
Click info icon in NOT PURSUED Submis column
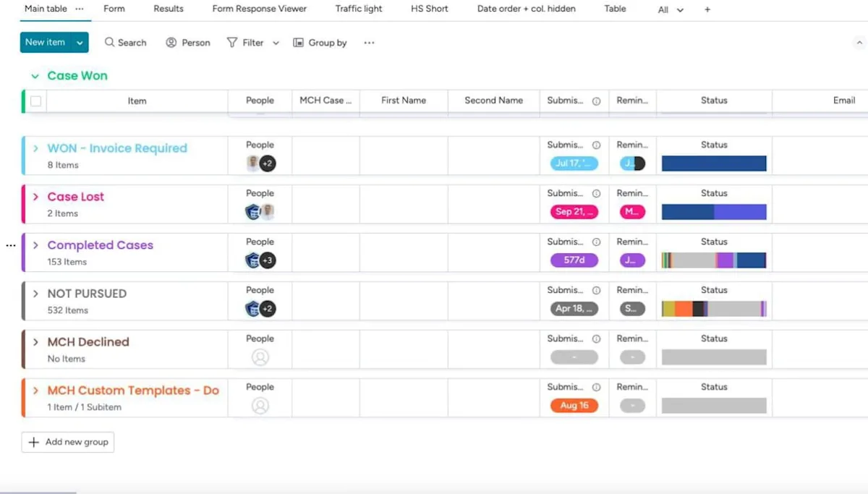pos(596,291)
